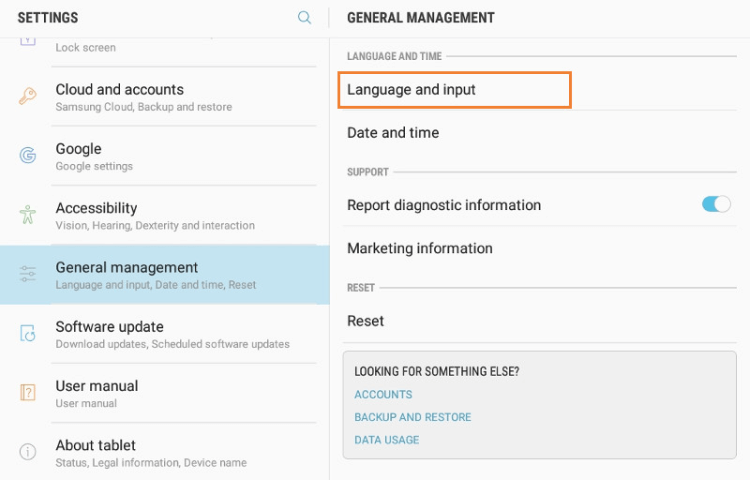The image size is (750, 480).
Task: Open Language and input settings
Action: pos(455,90)
